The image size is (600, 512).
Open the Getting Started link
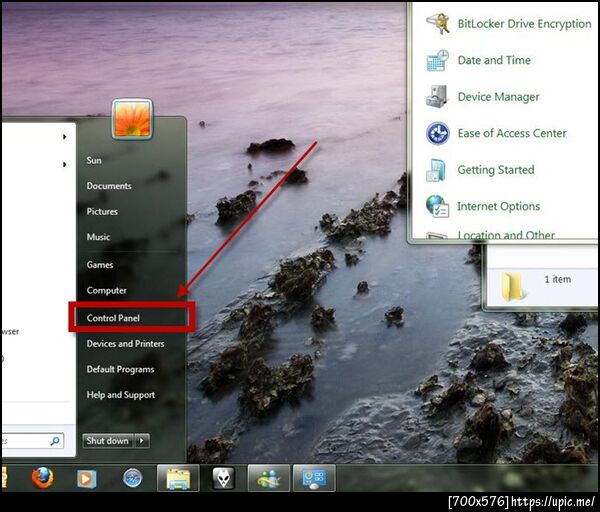coord(496,170)
